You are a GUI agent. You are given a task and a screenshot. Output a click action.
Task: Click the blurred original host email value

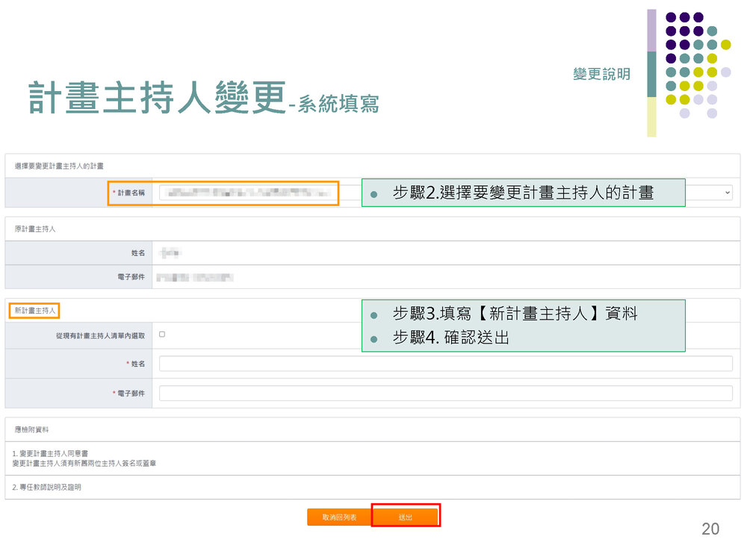195,278
